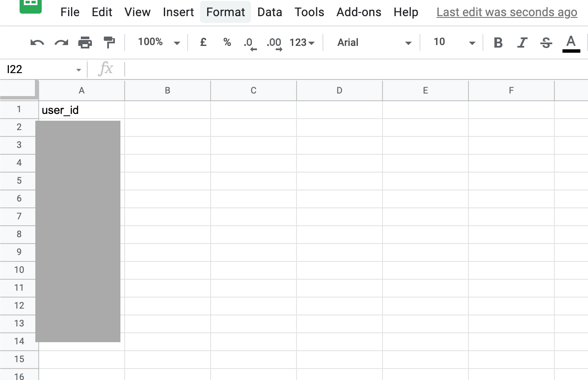Format as currency with pound icon
588x380 pixels.
point(203,42)
